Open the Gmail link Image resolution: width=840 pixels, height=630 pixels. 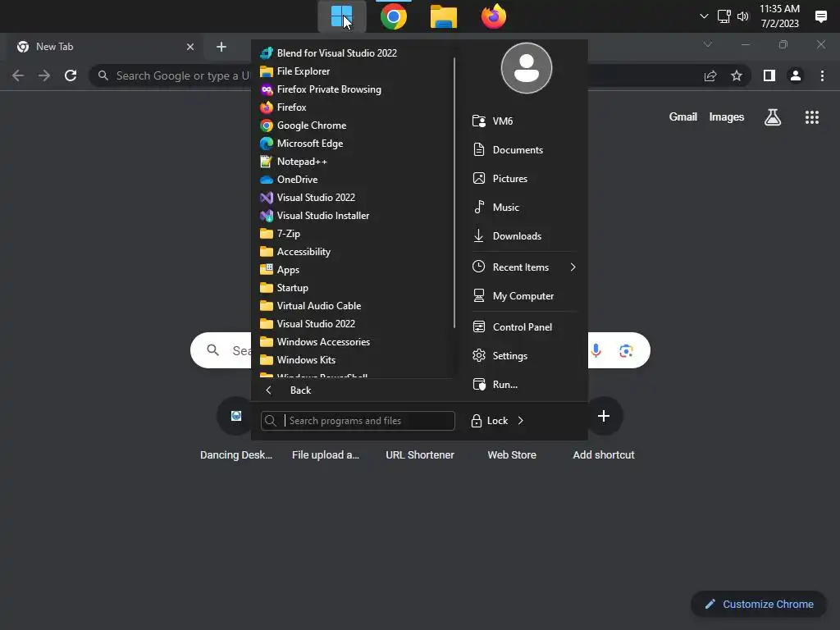click(683, 116)
